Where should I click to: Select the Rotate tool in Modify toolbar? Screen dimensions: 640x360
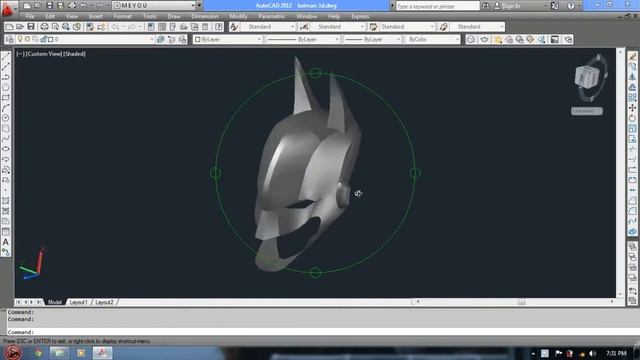[x=632, y=118]
